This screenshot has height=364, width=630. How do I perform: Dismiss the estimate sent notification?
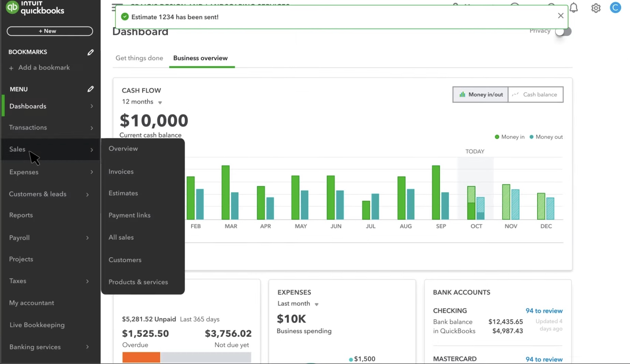560,16
